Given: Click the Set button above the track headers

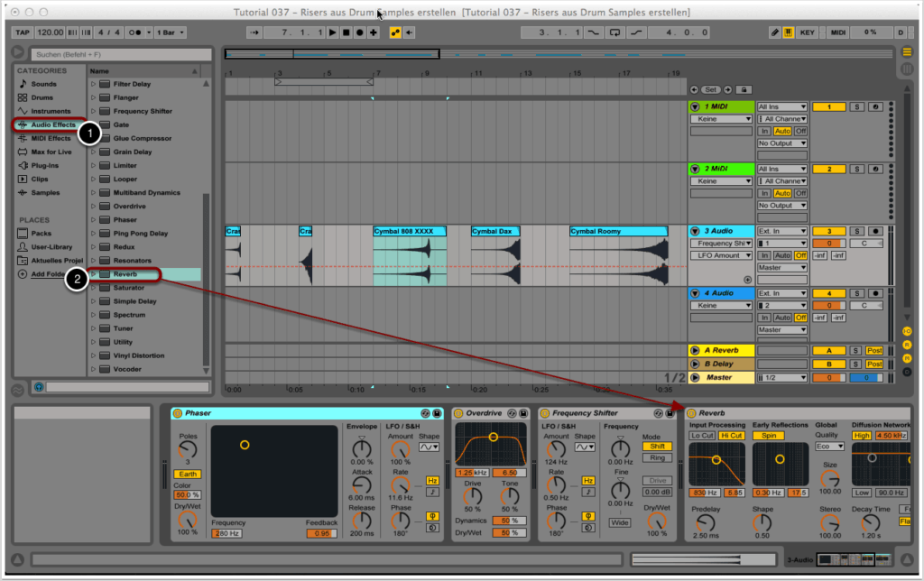Looking at the screenshot, I should click(x=711, y=90).
